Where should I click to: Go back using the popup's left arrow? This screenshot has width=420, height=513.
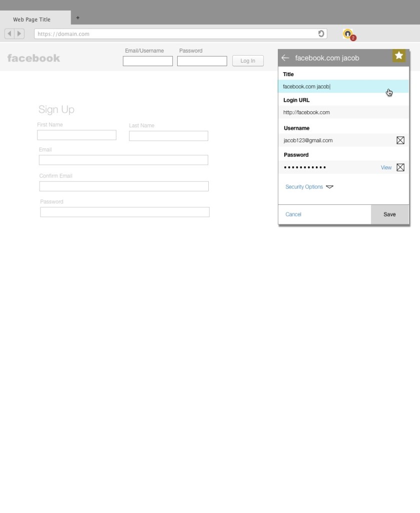(285, 58)
